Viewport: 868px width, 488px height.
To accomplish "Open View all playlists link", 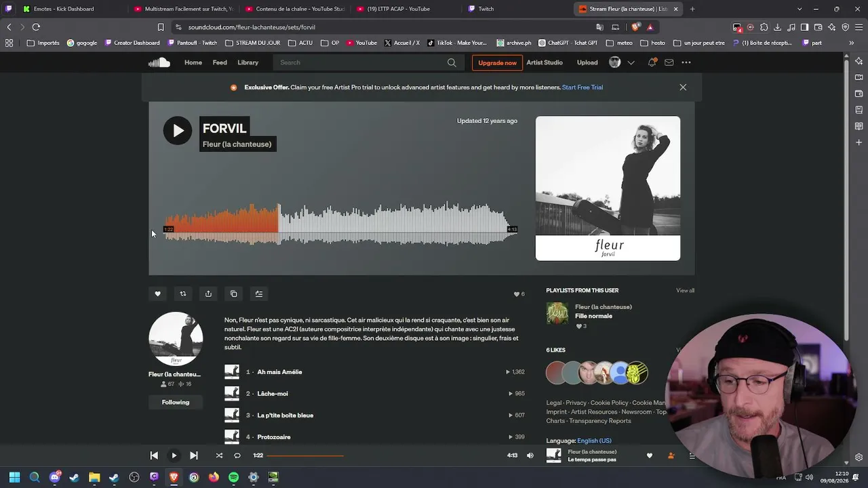I will 685,291.
